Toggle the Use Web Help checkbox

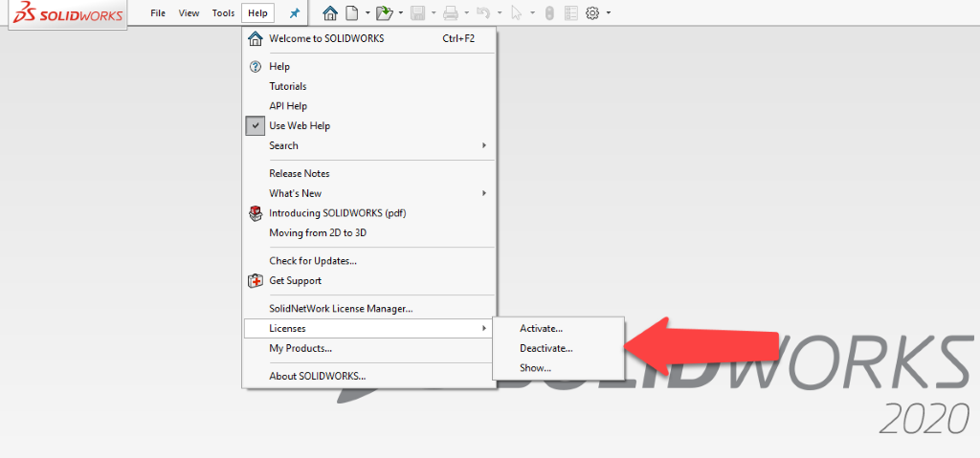pyautogui.click(x=255, y=126)
